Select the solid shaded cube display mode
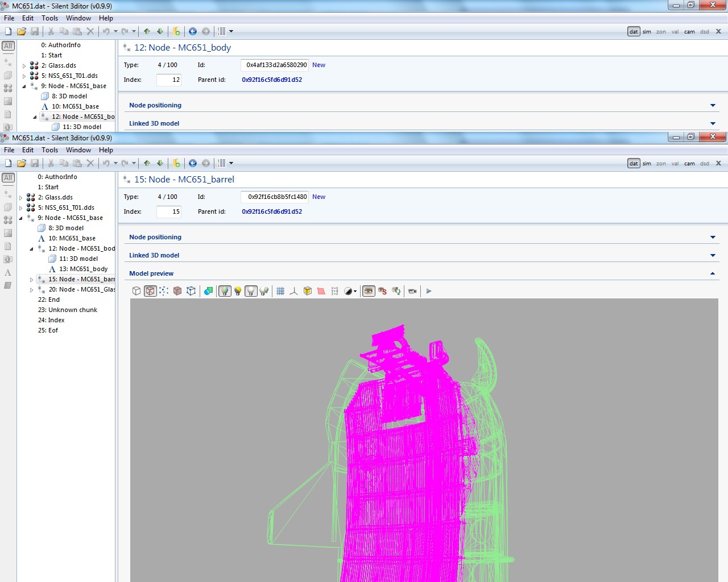The height and width of the screenshot is (582, 728). click(x=177, y=291)
